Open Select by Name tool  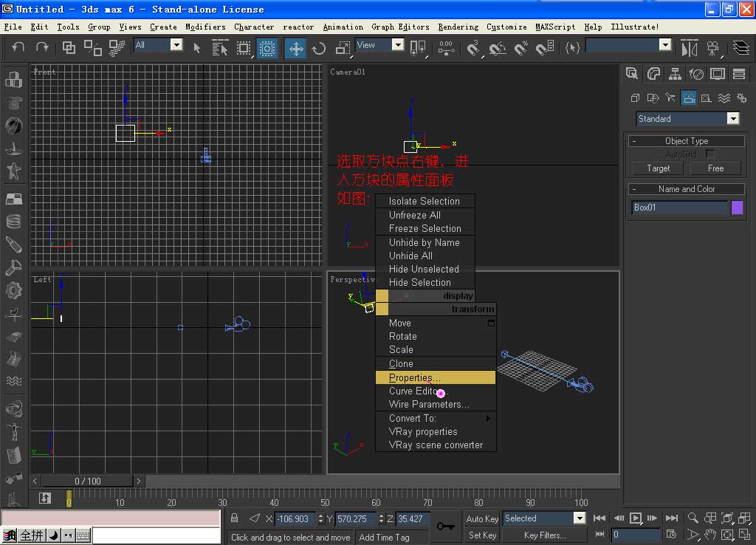(x=220, y=47)
